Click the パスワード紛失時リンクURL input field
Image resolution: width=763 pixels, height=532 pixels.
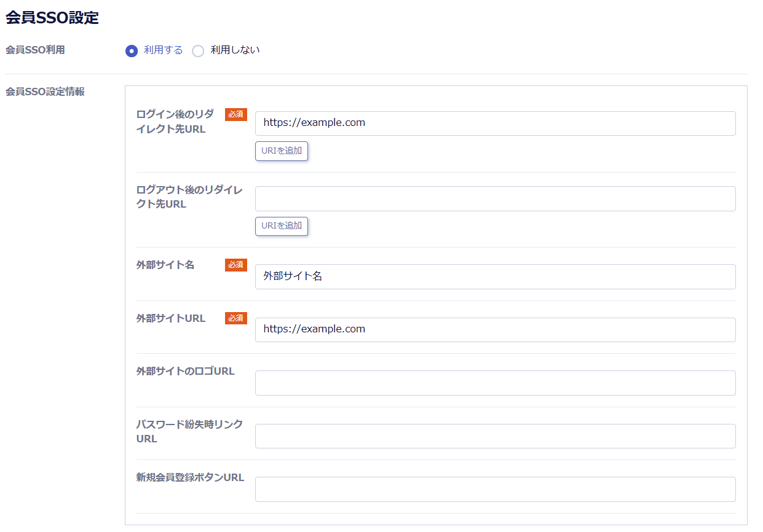(495, 436)
